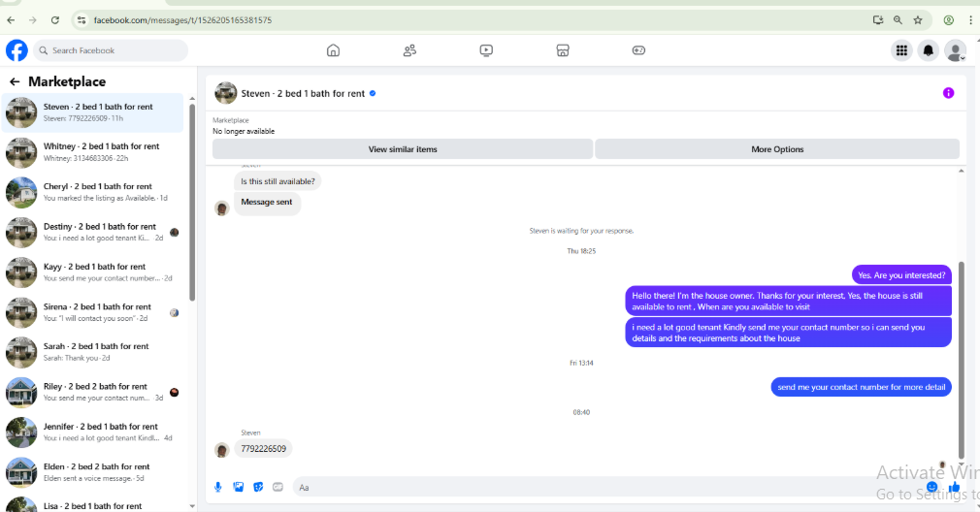Click 'send me your contact number for more detail' message
This screenshot has height=512, width=980.
click(862, 387)
